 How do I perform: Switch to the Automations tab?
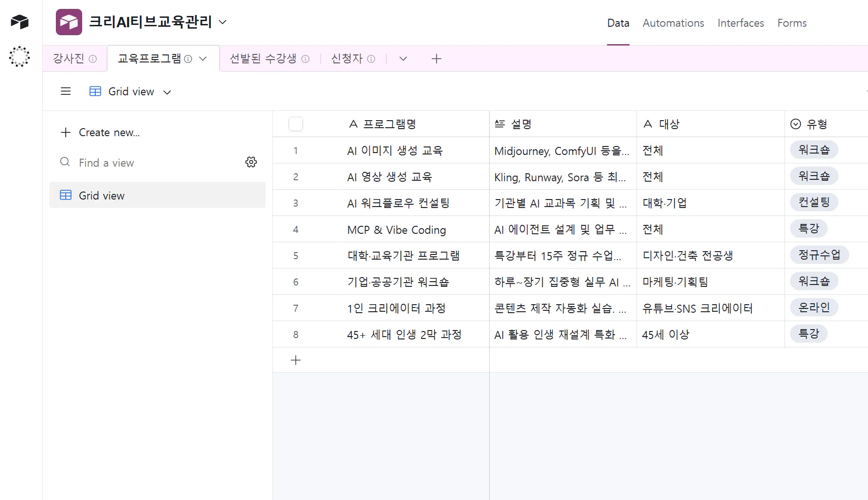click(673, 23)
